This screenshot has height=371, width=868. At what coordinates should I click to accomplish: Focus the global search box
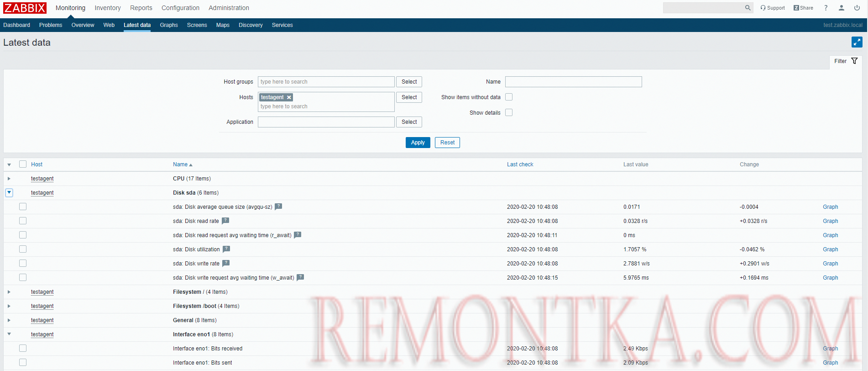tap(703, 8)
